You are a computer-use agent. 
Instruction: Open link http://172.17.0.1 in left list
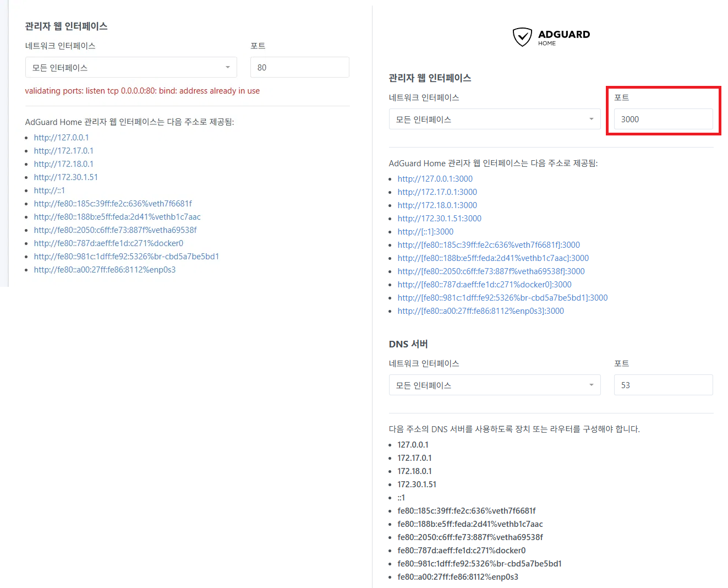64,151
